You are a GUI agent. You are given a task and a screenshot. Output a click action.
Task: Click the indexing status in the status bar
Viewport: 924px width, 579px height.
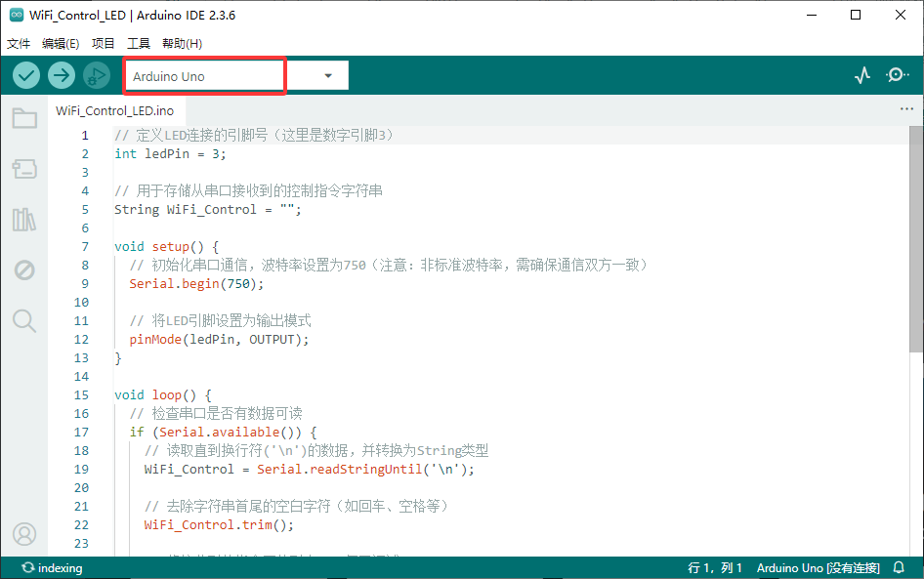tap(53, 568)
